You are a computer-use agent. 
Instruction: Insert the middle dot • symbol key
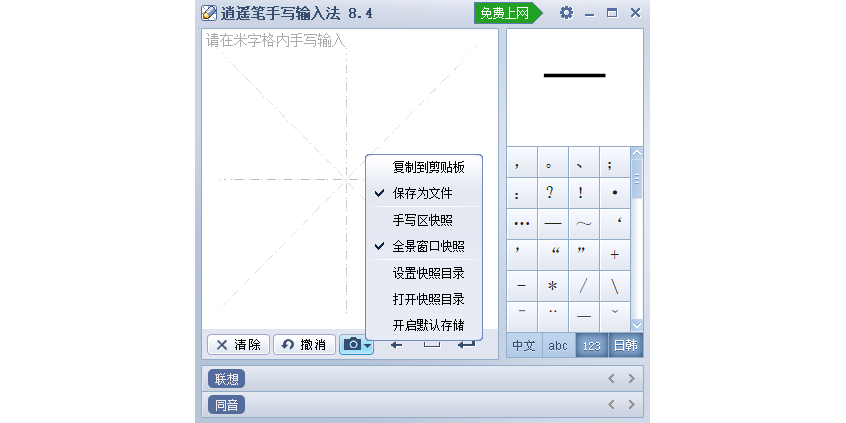(615, 193)
